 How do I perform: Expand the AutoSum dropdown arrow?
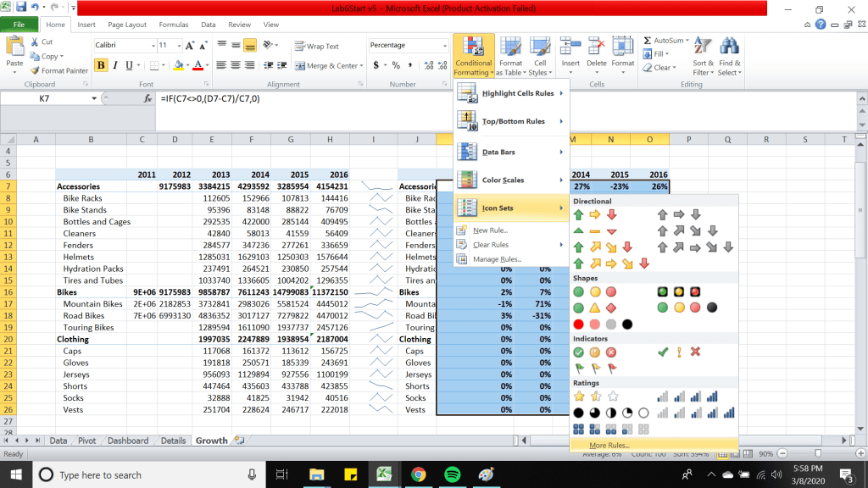687,40
